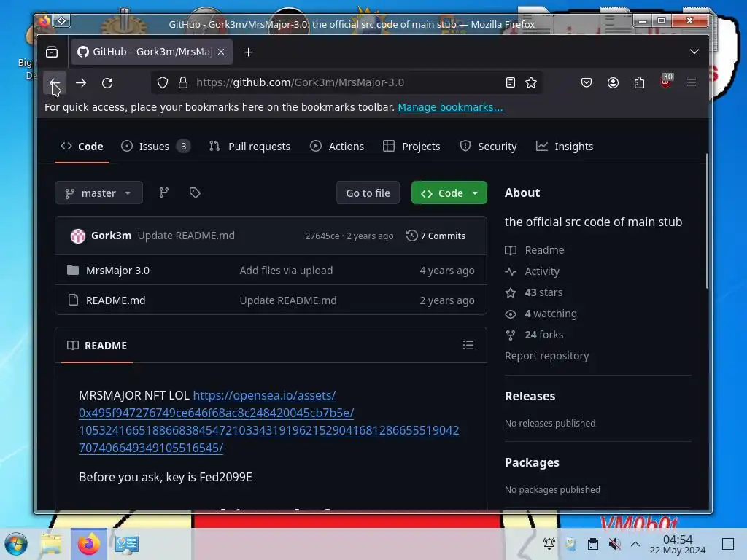Open the Pull requests tab
The width and height of the screenshot is (747, 560).
pyautogui.click(x=249, y=146)
